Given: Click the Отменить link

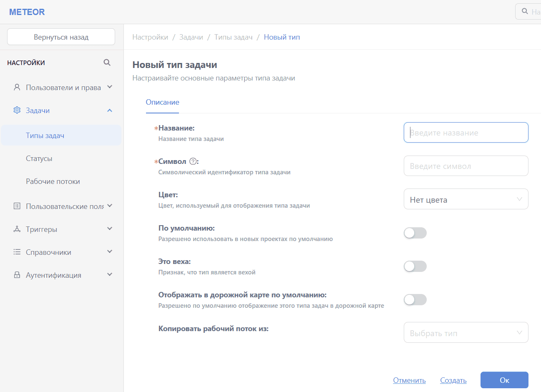Looking at the screenshot, I should [x=409, y=380].
